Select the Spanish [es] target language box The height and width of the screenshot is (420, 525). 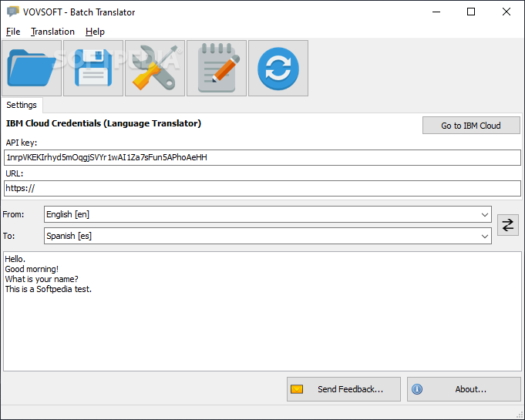[268, 236]
